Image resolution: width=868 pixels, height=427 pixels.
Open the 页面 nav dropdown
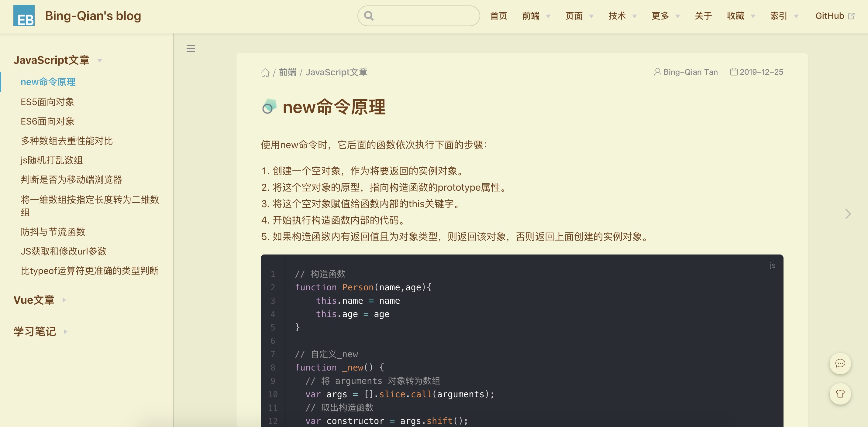[x=579, y=16]
